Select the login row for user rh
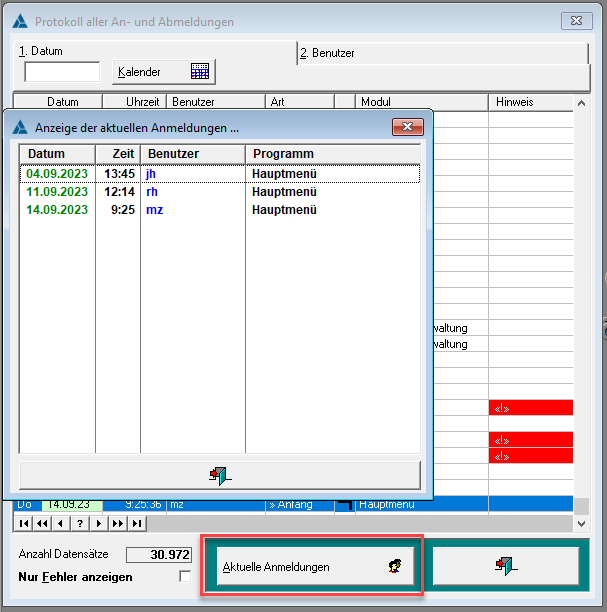 click(x=218, y=192)
